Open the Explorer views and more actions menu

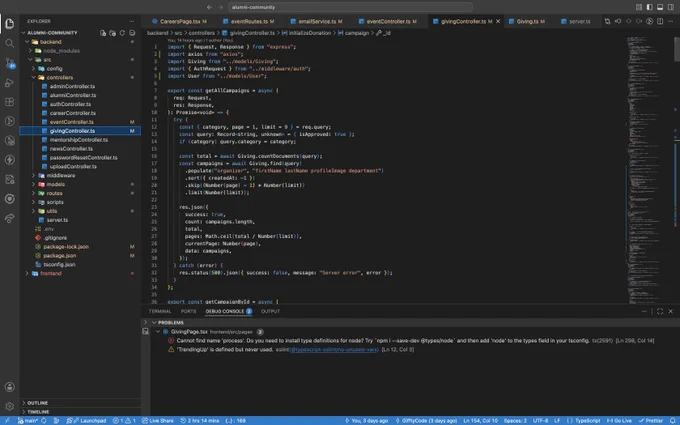click(131, 21)
